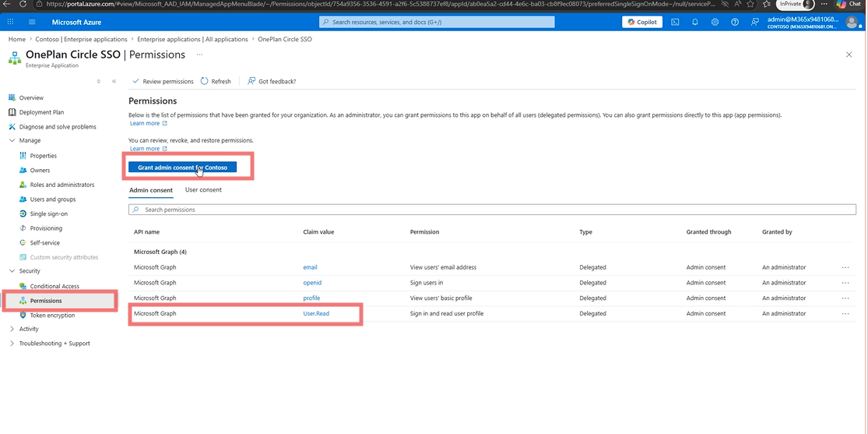The height and width of the screenshot is (434, 868).
Task: Open the Help question mark icon
Action: (735, 22)
